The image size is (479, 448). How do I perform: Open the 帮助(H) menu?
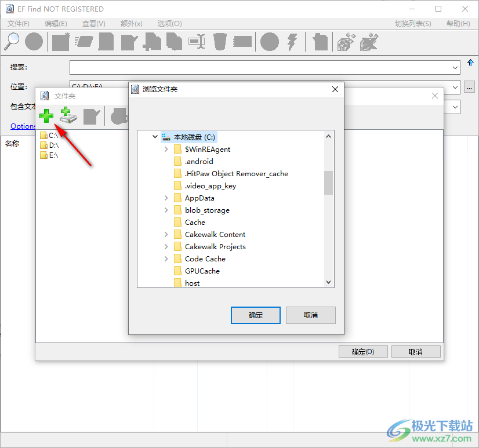coord(458,24)
